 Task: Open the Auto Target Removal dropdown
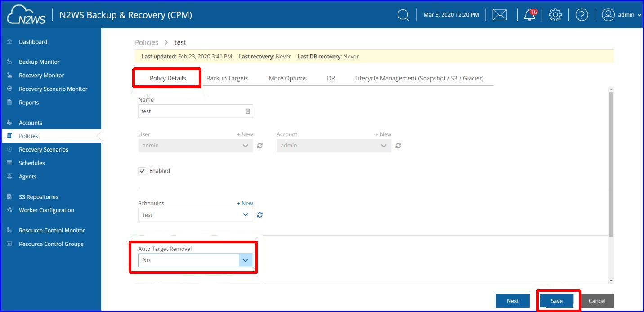(196, 260)
